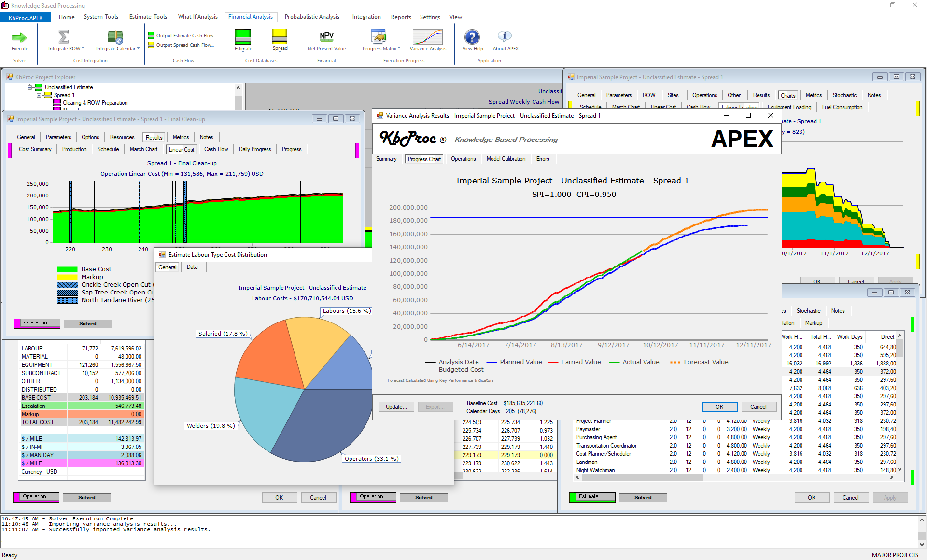927x560 pixels.
Task: Open the Spread cost database icon
Action: [280, 37]
